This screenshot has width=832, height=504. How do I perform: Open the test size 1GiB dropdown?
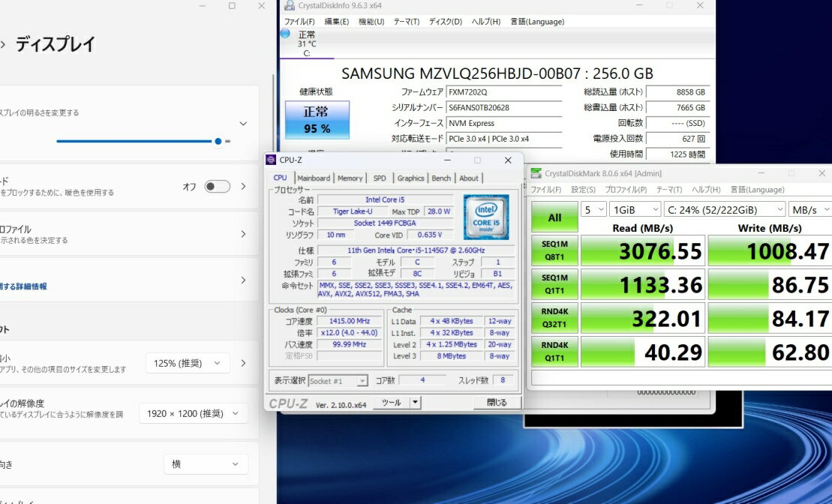(x=635, y=209)
